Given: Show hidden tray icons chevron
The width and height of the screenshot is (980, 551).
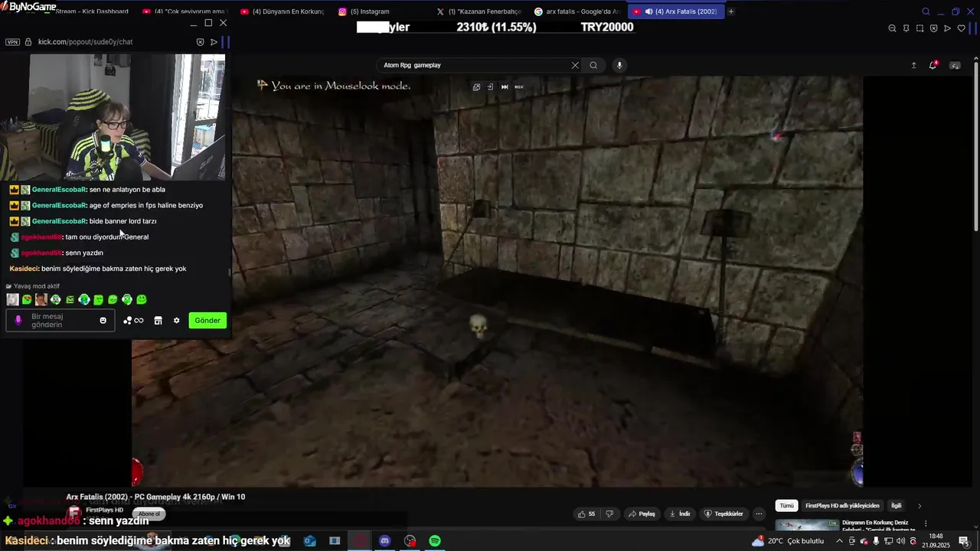Looking at the screenshot, I should (x=839, y=541).
